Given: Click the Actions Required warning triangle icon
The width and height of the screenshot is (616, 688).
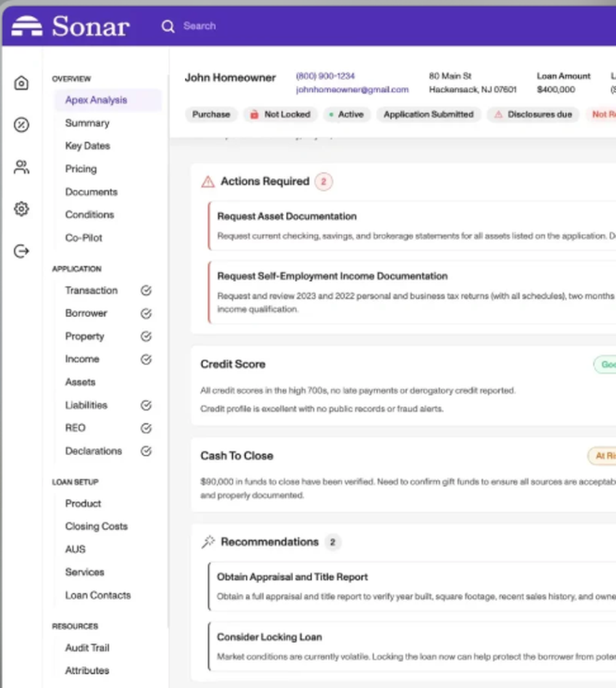Looking at the screenshot, I should [208, 182].
